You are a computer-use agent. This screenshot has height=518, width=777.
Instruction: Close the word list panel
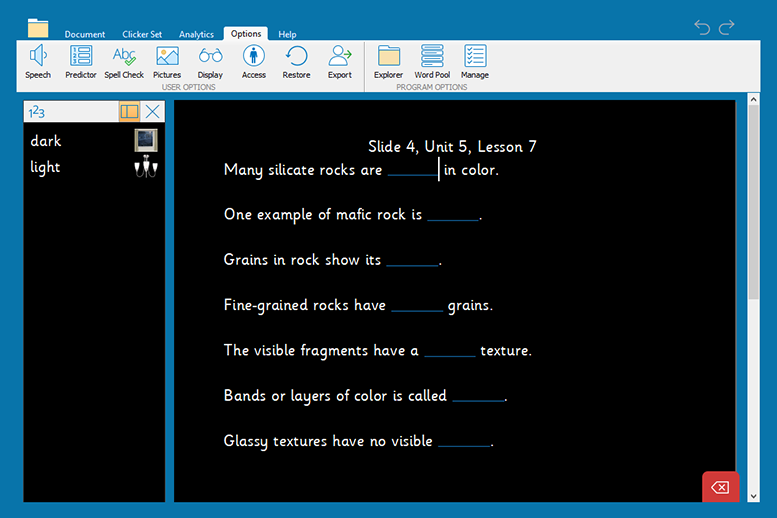pyautogui.click(x=152, y=111)
